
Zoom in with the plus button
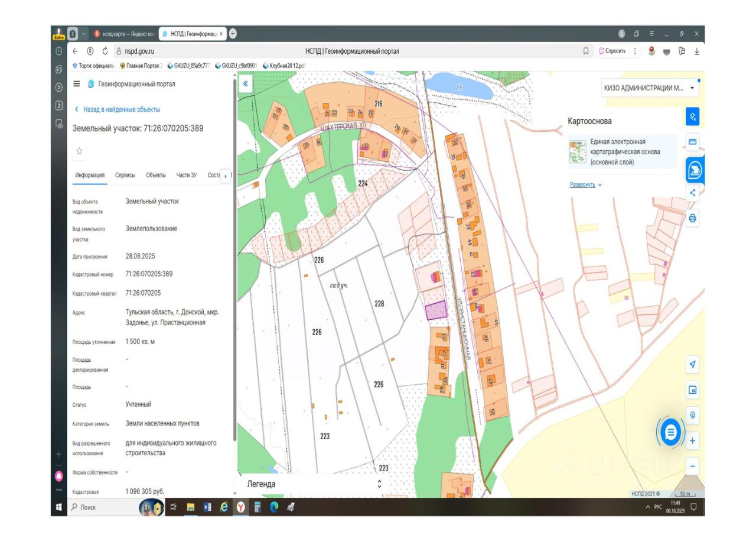(x=692, y=440)
